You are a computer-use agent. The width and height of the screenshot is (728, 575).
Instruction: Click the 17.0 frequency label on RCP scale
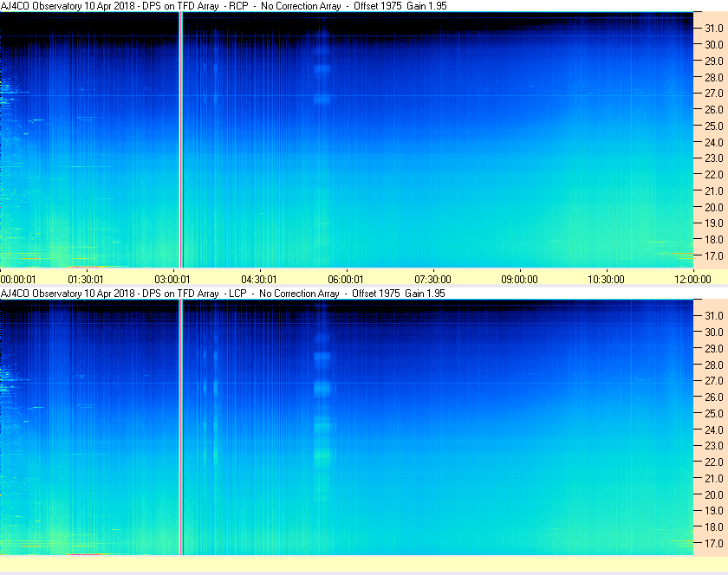(x=714, y=255)
